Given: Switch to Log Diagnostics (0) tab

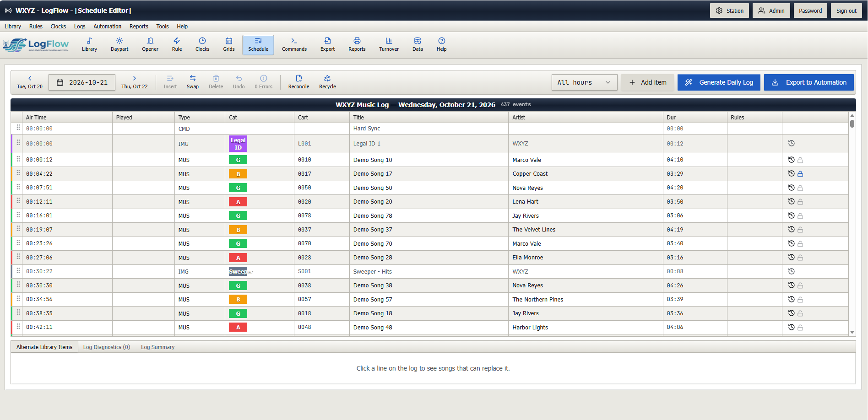Looking at the screenshot, I should point(107,347).
